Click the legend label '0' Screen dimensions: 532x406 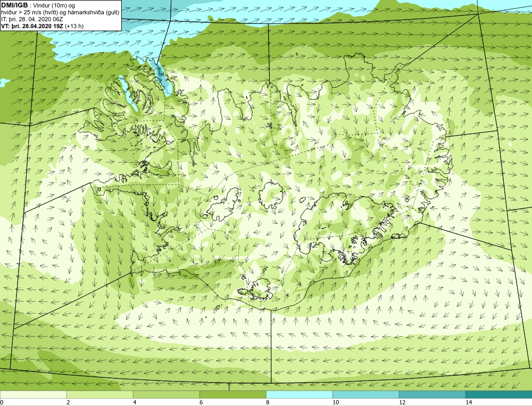[2, 402]
